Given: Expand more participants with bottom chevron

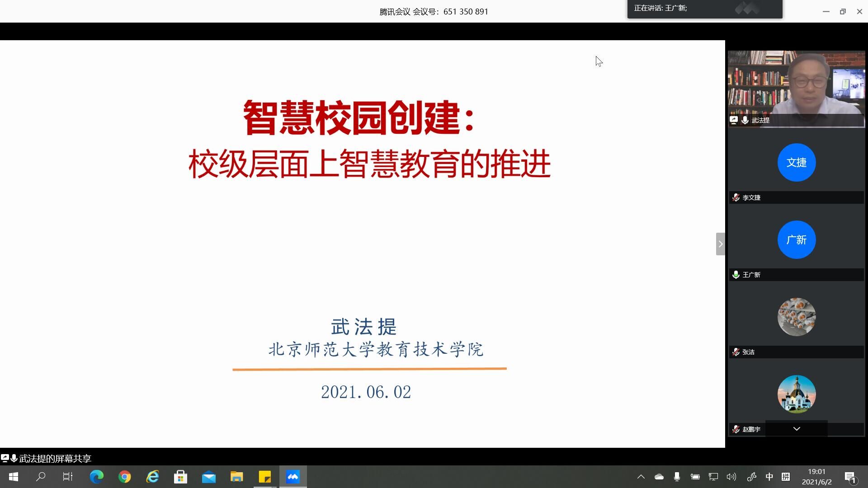Looking at the screenshot, I should pos(797,429).
